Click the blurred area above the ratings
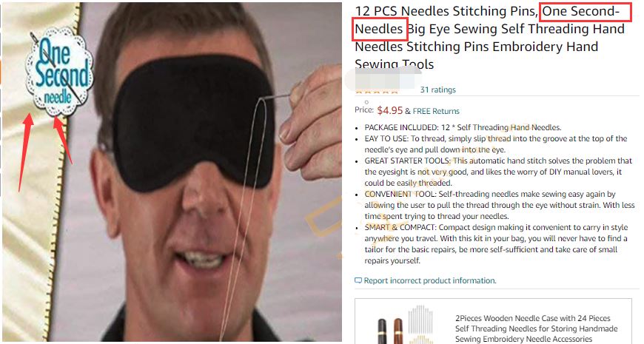This screenshot has width=644, height=344. coord(383,79)
